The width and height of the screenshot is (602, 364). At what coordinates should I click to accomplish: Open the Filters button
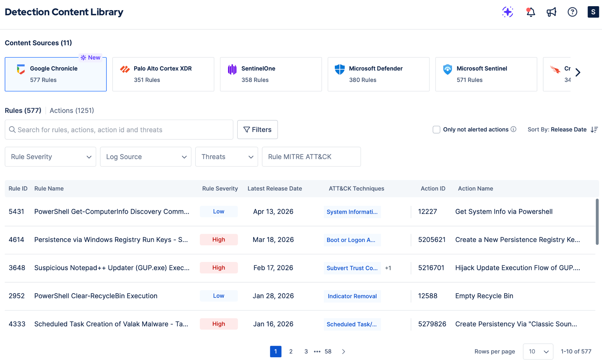257,130
